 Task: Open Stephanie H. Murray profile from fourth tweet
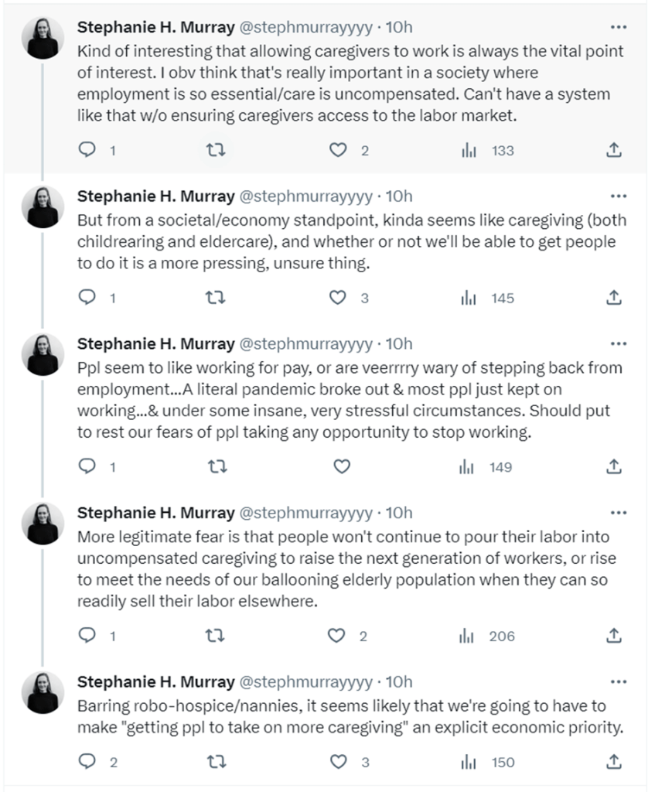coord(155,512)
